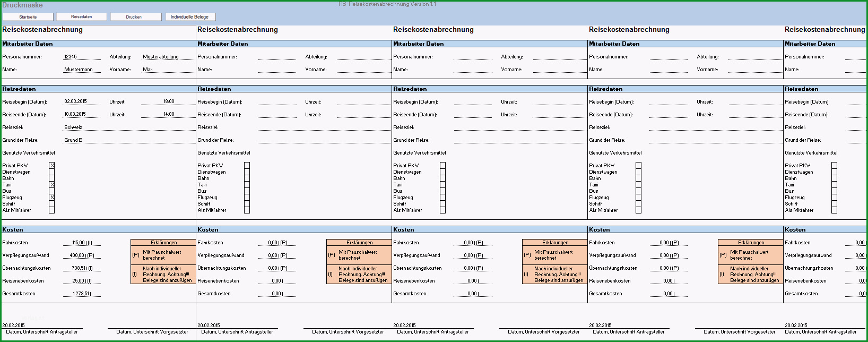Uncheck Flugzeug in the Mustermann form

coord(52,198)
